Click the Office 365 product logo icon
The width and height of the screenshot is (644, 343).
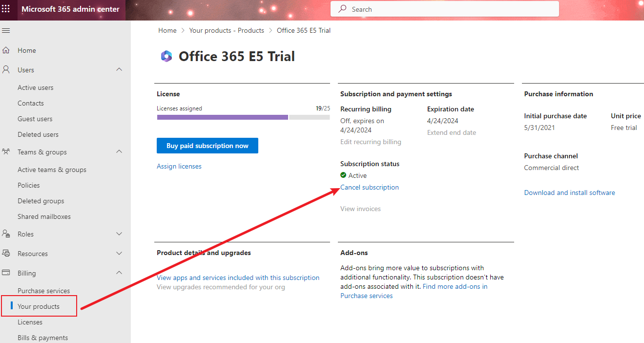pos(166,56)
